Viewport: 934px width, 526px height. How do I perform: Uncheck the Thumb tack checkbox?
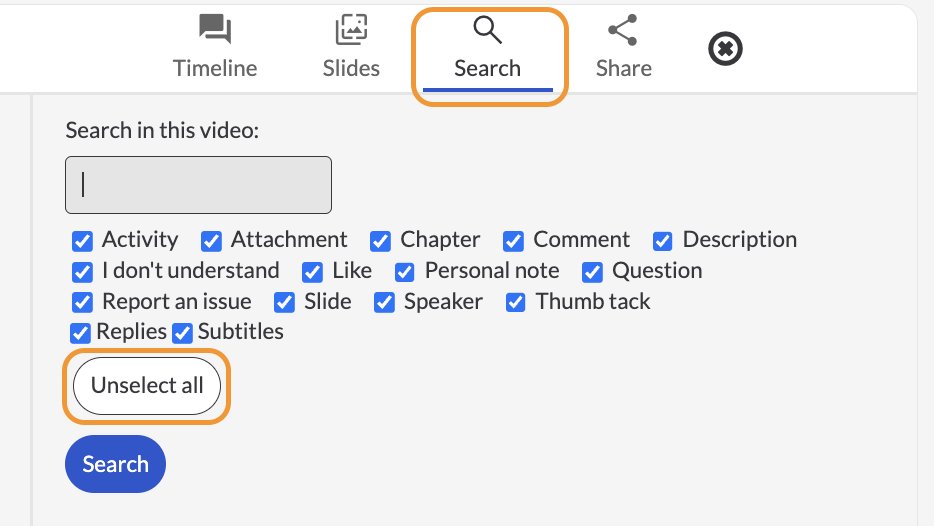tap(515, 303)
